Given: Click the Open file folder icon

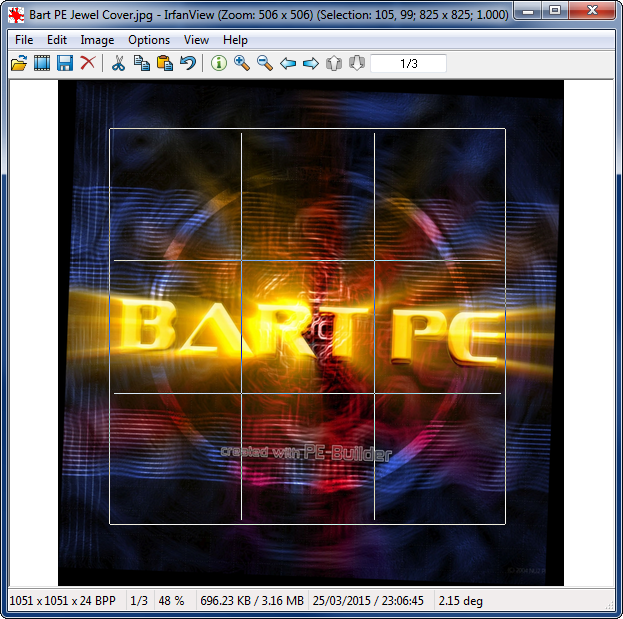Looking at the screenshot, I should (19, 63).
